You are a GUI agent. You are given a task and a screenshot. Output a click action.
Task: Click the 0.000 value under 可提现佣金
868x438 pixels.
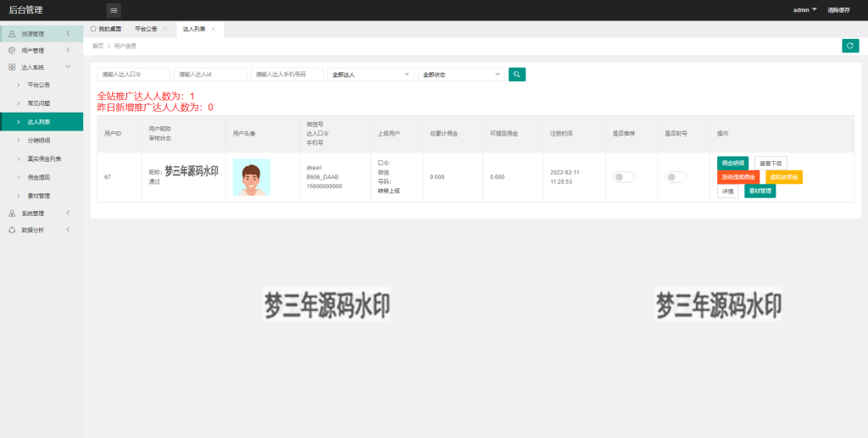click(498, 177)
